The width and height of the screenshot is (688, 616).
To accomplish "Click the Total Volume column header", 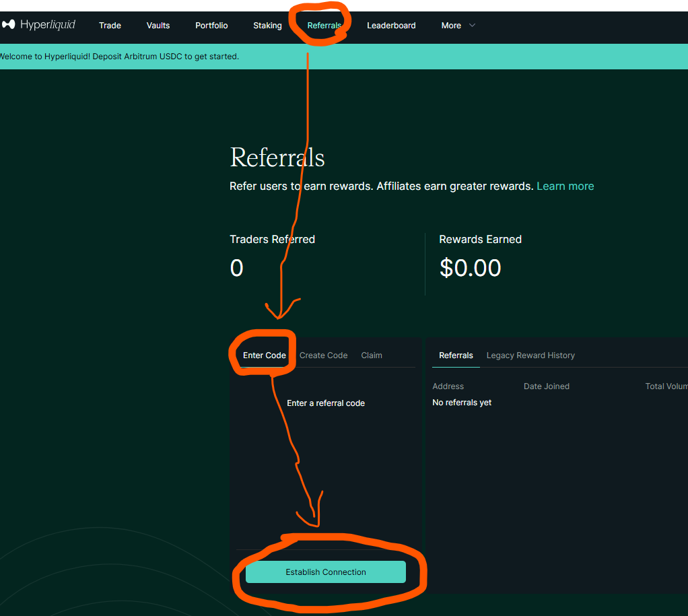I will 666,386.
